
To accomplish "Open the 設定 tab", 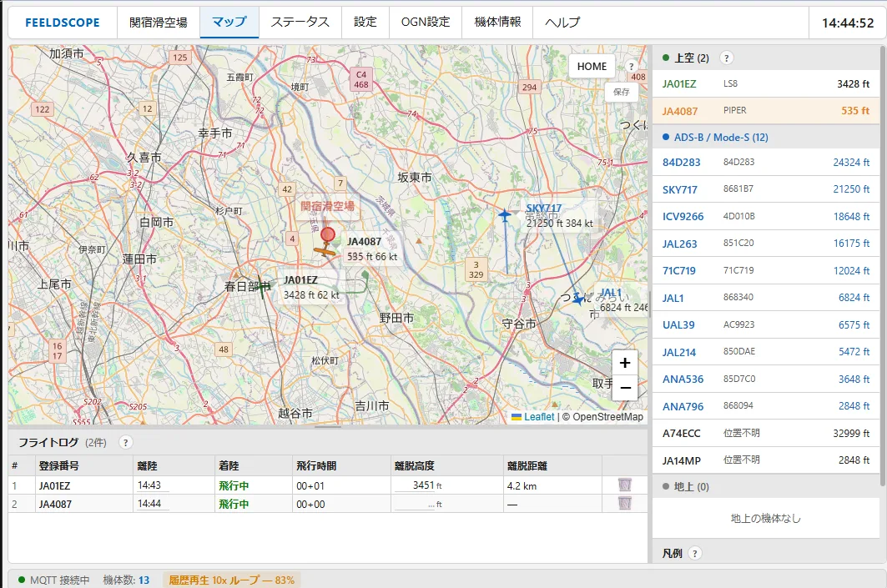I will click(365, 22).
